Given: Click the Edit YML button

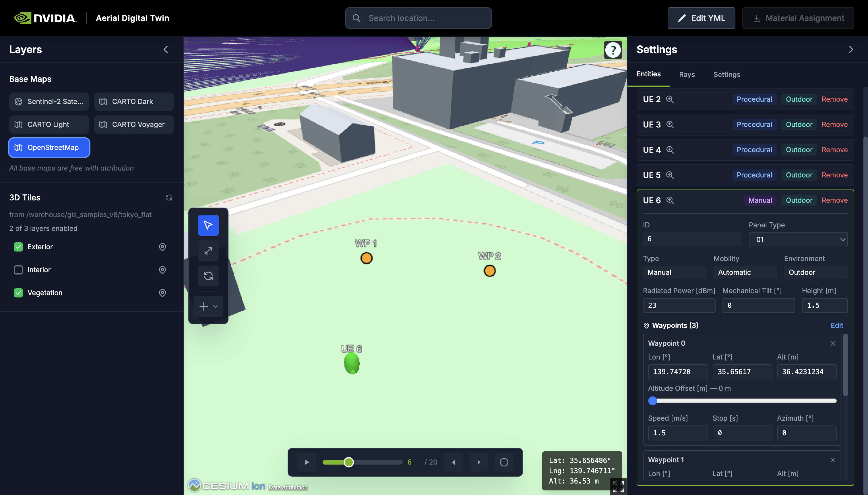Looking at the screenshot, I should coord(701,18).
